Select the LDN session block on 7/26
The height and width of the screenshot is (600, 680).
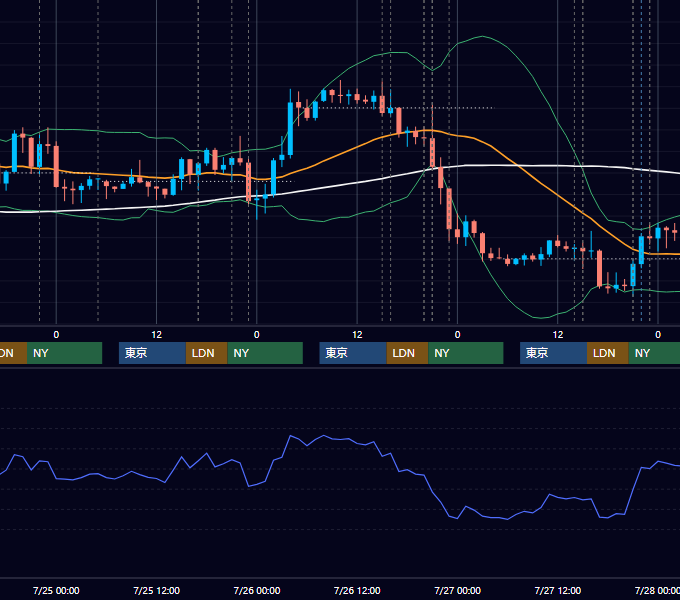(x=407, y=353)
